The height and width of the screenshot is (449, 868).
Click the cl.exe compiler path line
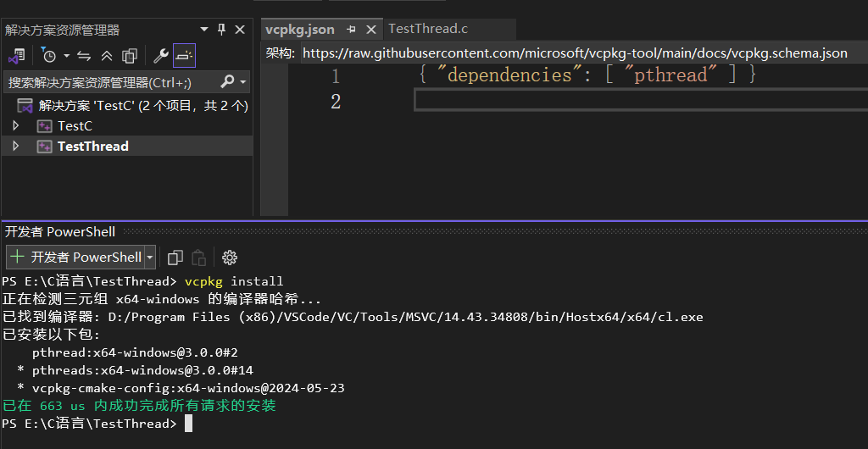(353, 318)
